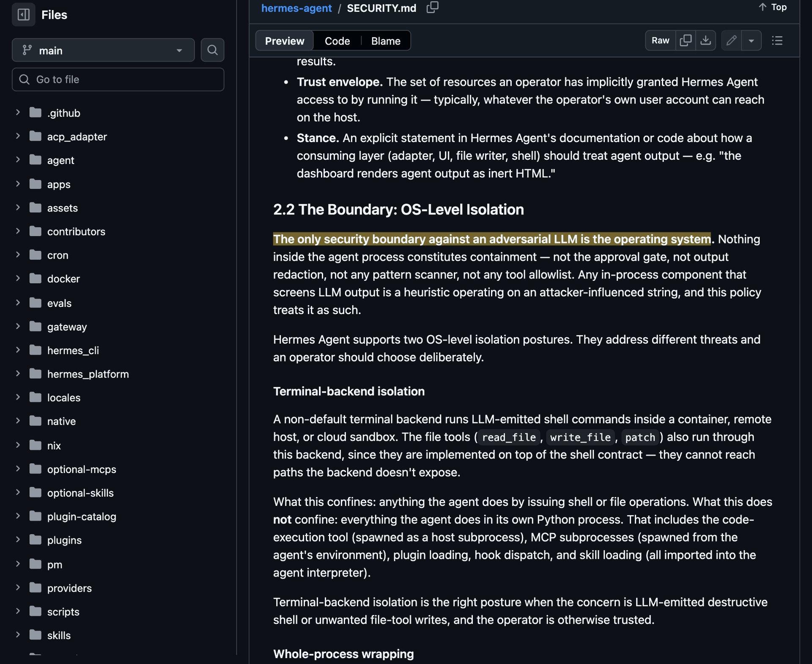
Task: Open the contributors folder
Action: point(76,232)
